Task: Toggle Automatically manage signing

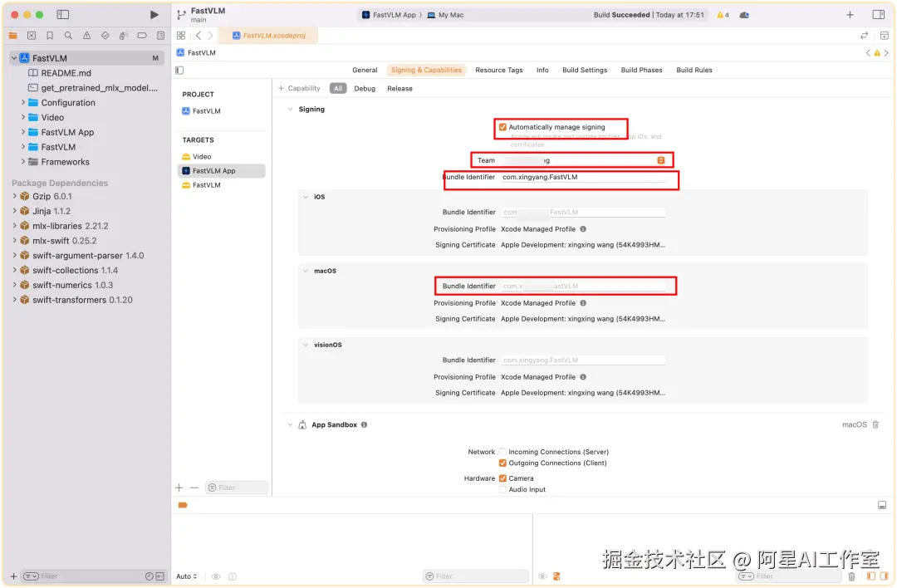Action: click(502, 127)
